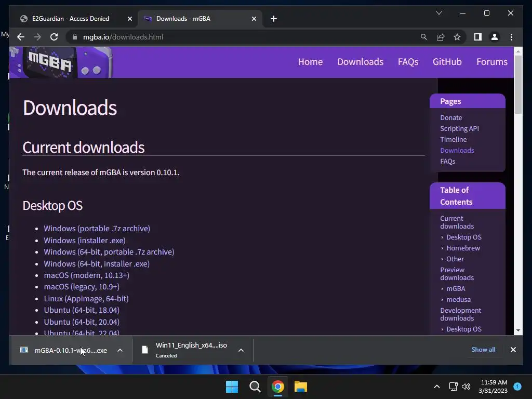
Task: Jump to Homebrew in Table of Contents
Action: pos(463,248)
